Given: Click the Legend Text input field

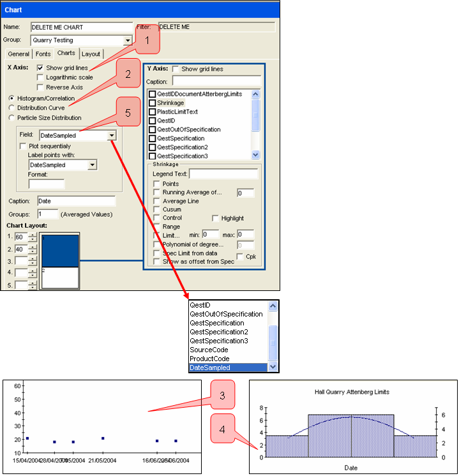Looking at the screenshot, I should pos(223,174).
